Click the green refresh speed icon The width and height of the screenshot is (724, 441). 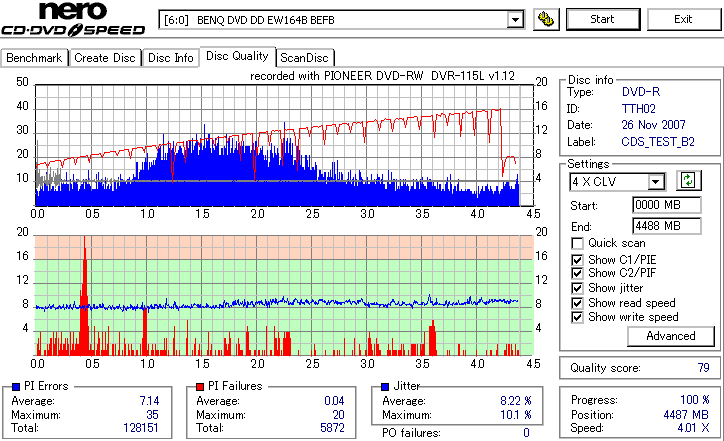tap(688, 181)
